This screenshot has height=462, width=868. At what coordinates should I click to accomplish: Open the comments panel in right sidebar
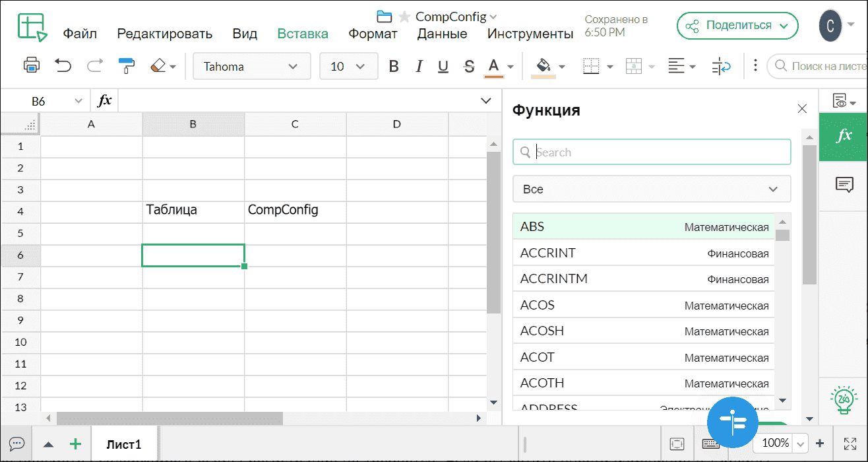846,185
